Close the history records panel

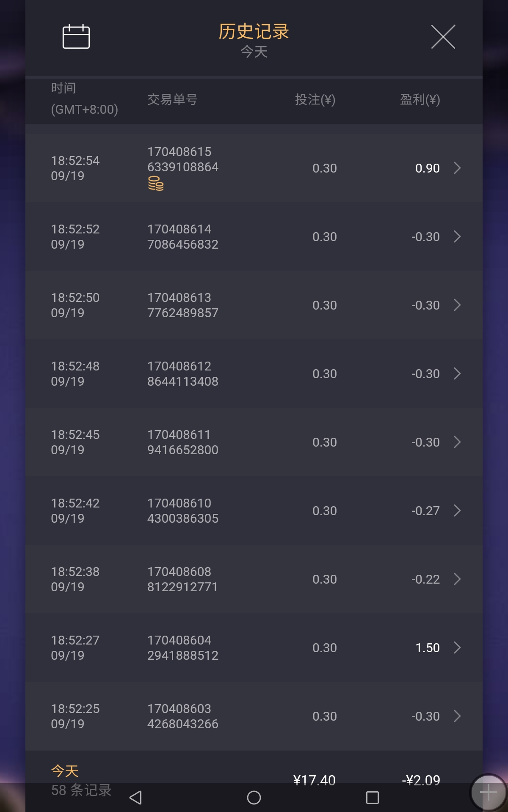click(443, 37)
